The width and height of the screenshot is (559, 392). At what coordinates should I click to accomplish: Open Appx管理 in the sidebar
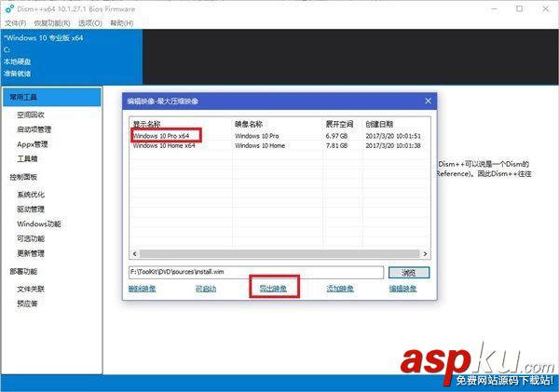(x=32, y=144)
